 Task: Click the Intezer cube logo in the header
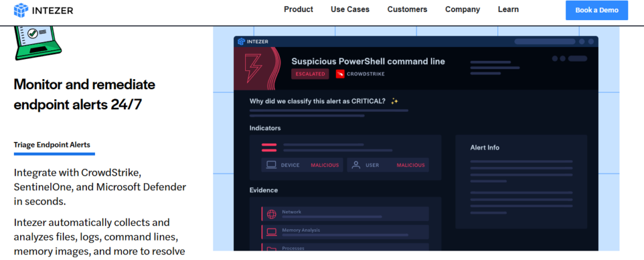tap(21, 10)
